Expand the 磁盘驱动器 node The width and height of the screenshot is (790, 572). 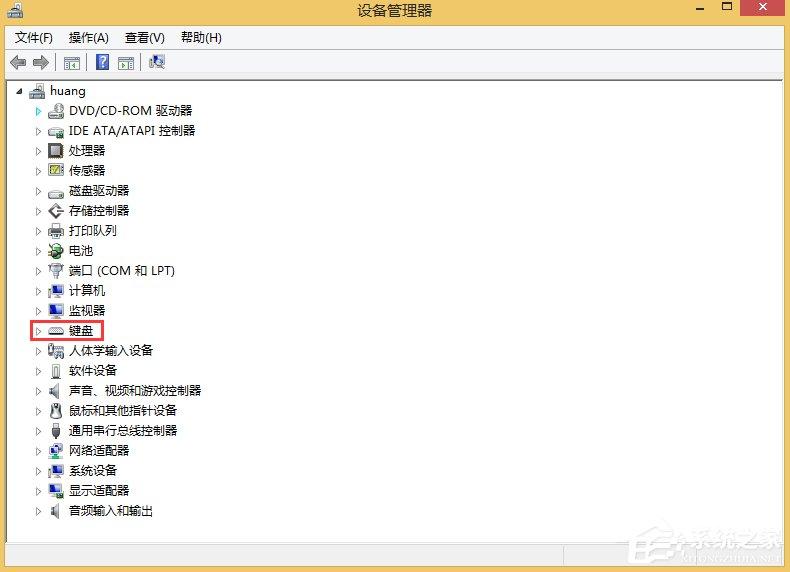click(38, 191)
